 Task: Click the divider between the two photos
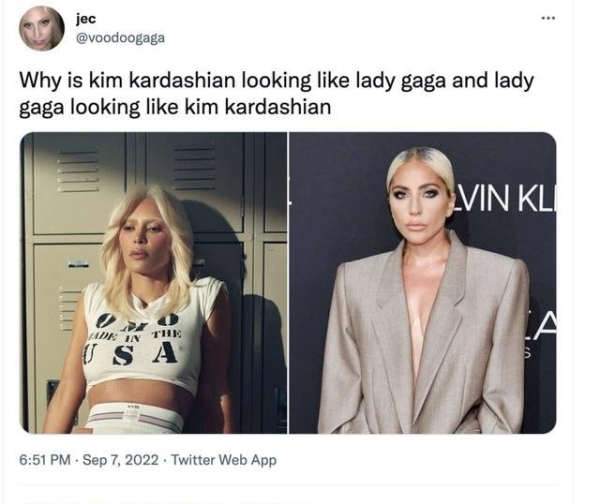[288, 283]
